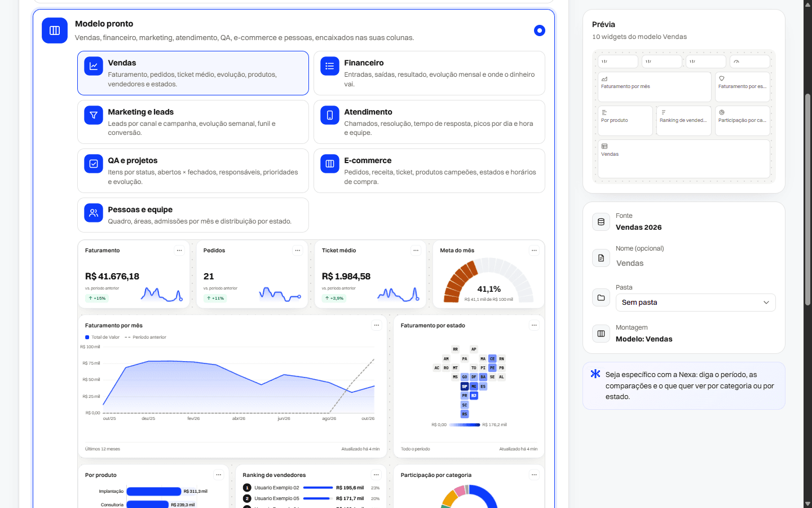
Task: Open the Meta do mês options menu
Action: pyautogui.click(x=534, y=251)
